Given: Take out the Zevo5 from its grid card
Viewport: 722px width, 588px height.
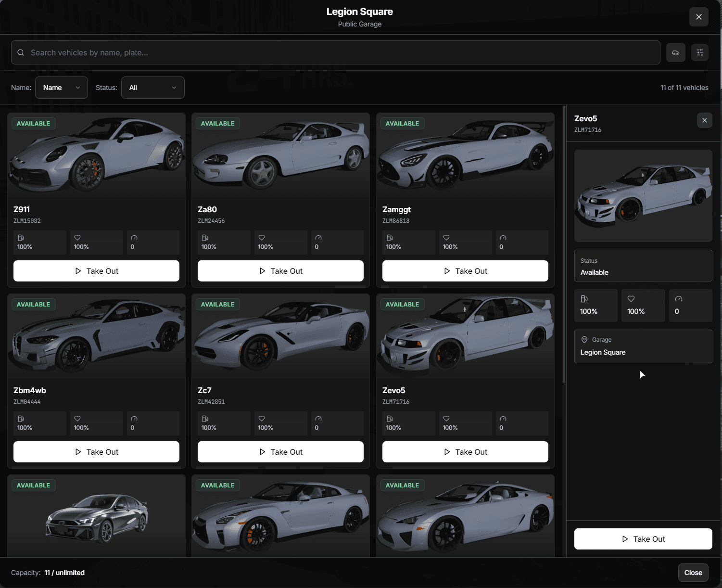Looking at the screenshot, I should pyautogui.click(x=465, y=452).
